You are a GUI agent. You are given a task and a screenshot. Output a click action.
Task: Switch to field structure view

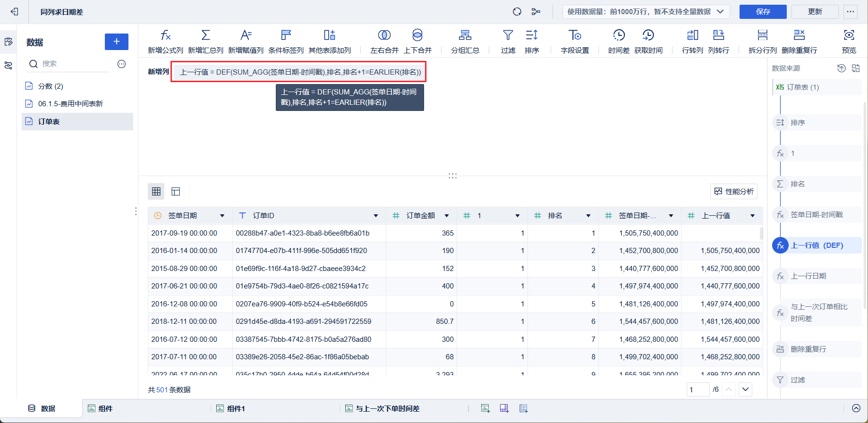[176, 191]
